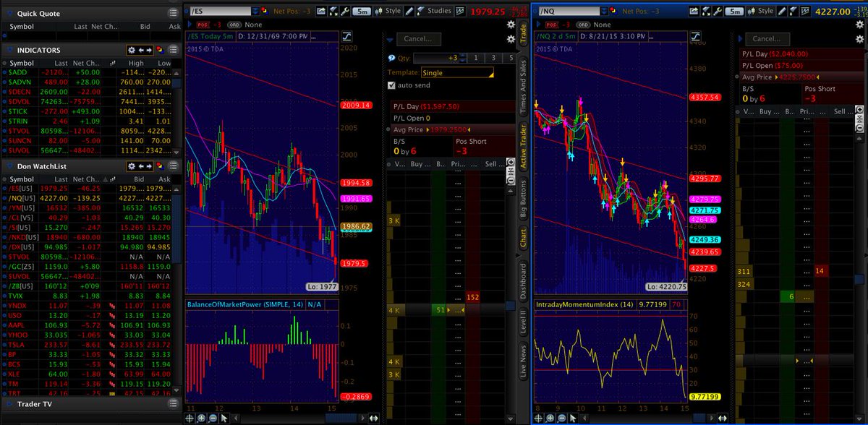Click the /ES symbol entry field
The width and height of the screenshot is (868, 425).
point(220,12)
